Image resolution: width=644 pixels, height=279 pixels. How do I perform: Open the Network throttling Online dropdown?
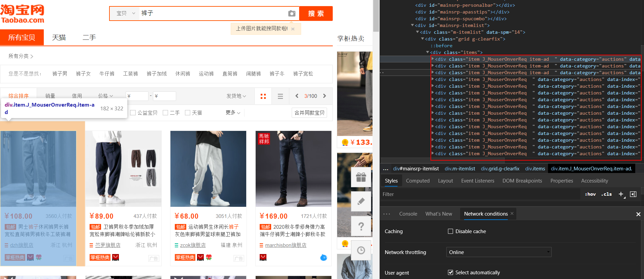tap(499, 252)
